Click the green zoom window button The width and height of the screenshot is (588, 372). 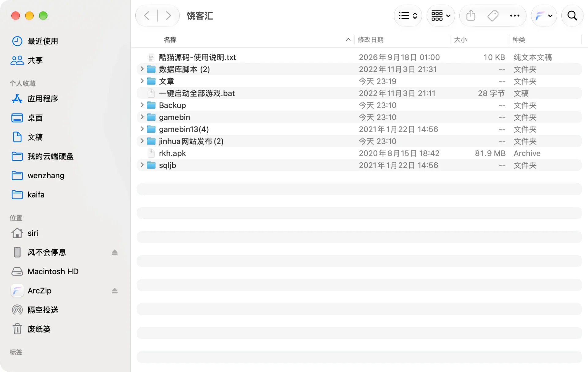[43, 16]
